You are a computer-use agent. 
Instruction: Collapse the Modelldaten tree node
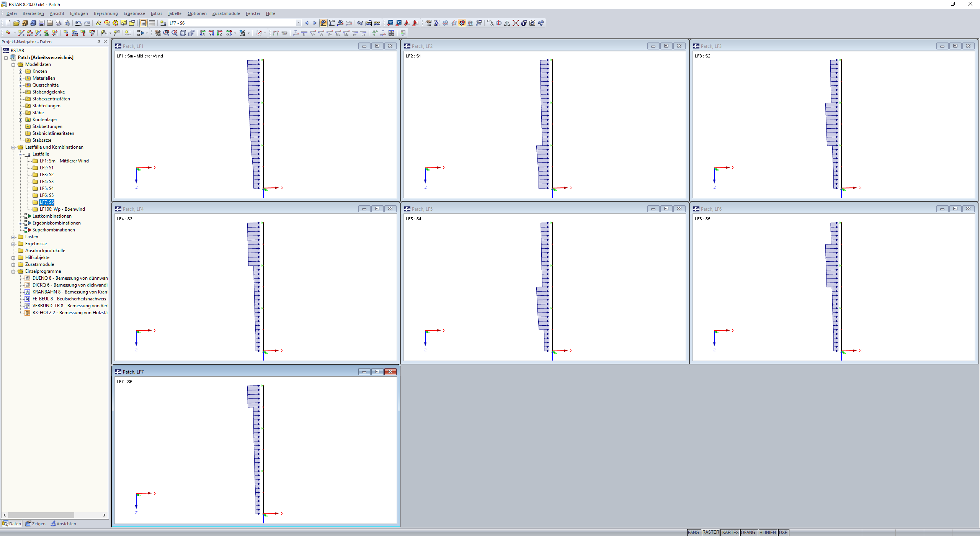[x=13, y=65]
